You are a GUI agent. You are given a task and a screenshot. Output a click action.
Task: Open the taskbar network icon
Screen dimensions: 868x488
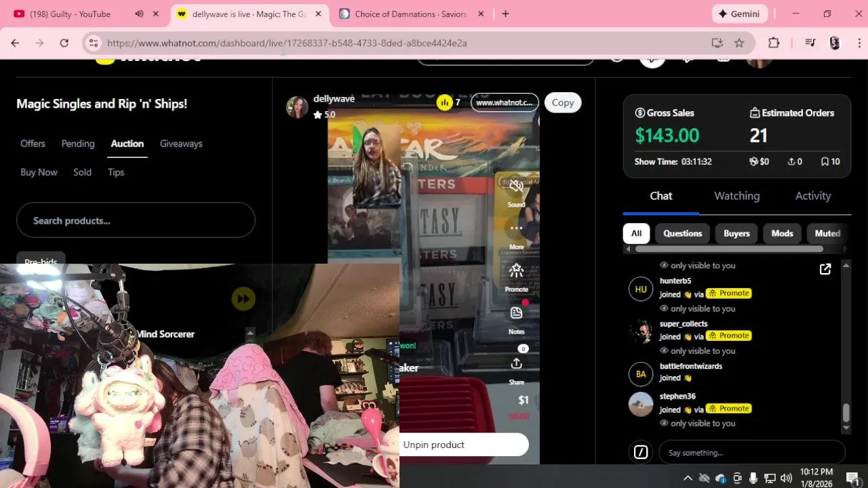click(x=770, y=478)
